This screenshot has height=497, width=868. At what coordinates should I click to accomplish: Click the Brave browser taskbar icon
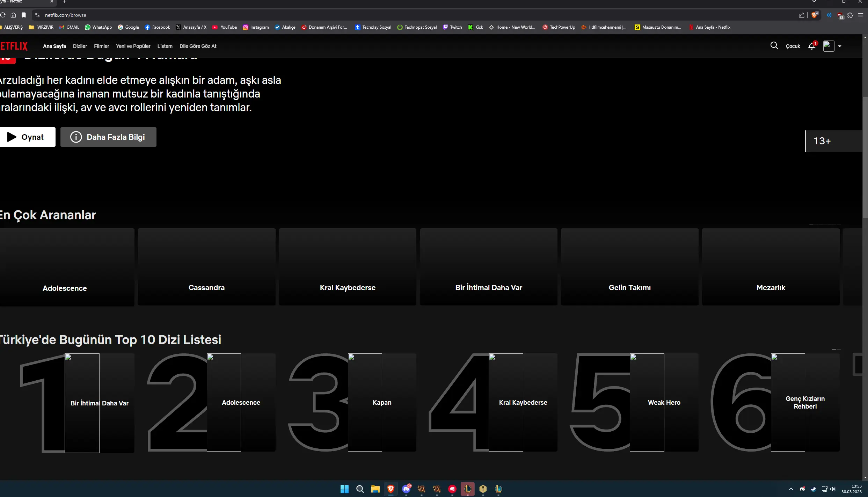[x=391, y=489]
